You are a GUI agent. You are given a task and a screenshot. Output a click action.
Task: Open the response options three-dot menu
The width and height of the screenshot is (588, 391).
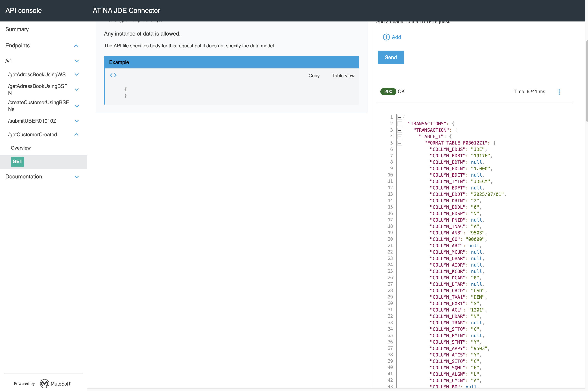(x=559, y=92)
